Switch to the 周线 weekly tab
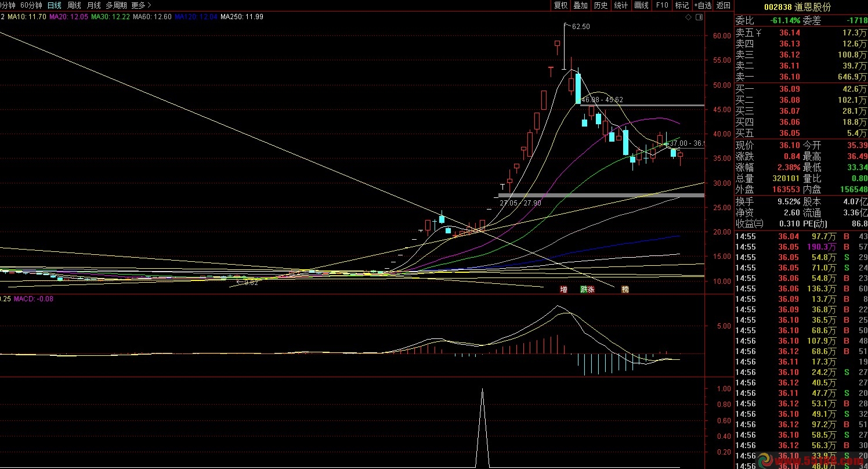This screenshot has width=868, height=469. (74, 5)
